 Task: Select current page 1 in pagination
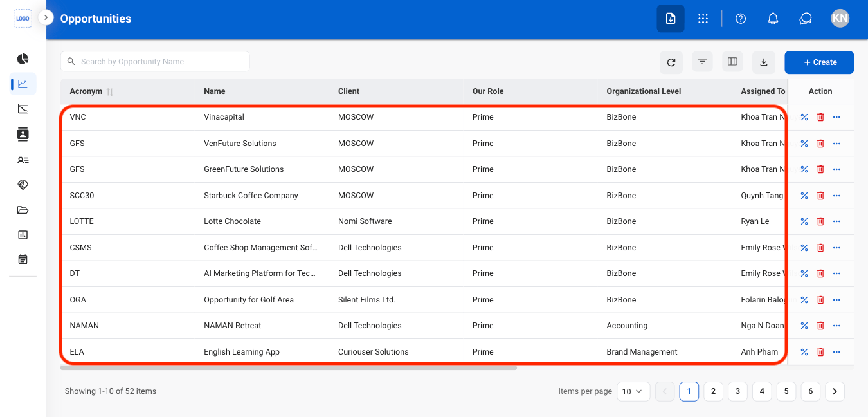[689, 391]
